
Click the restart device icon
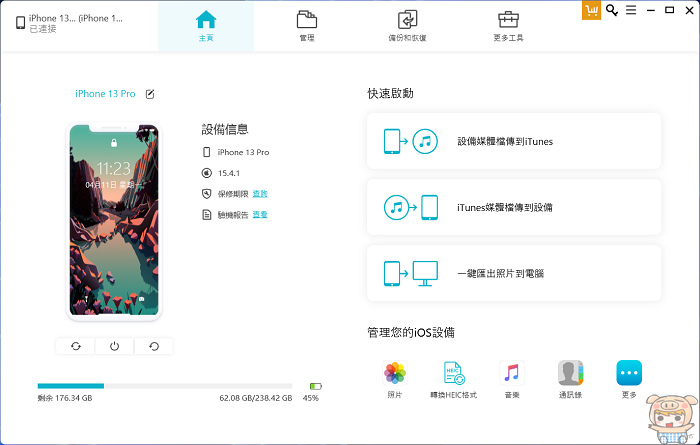pos(153,346)
